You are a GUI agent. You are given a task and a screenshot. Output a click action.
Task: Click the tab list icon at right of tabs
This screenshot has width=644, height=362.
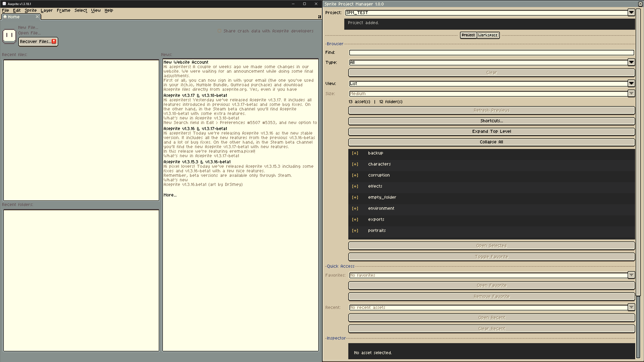[319, 17]
